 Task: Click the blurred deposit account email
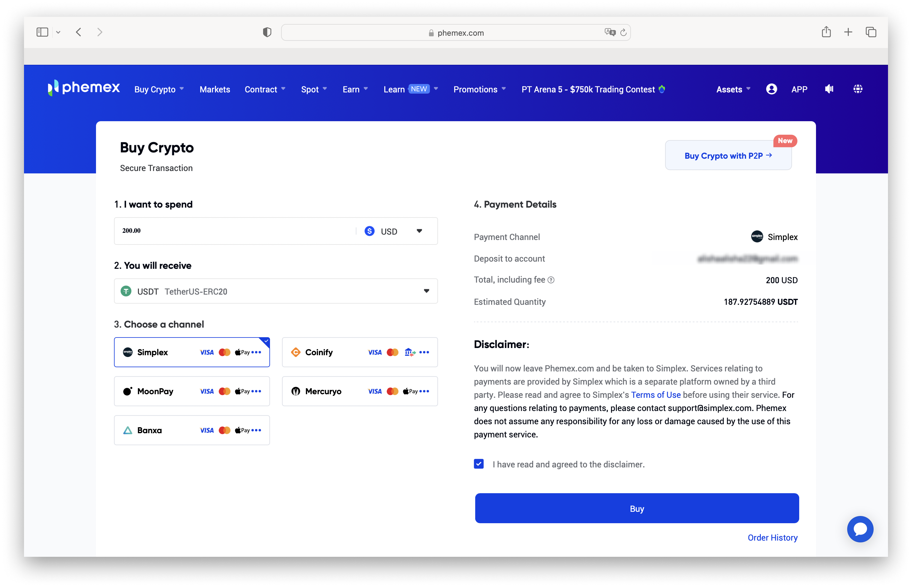[x=747, y=259]
